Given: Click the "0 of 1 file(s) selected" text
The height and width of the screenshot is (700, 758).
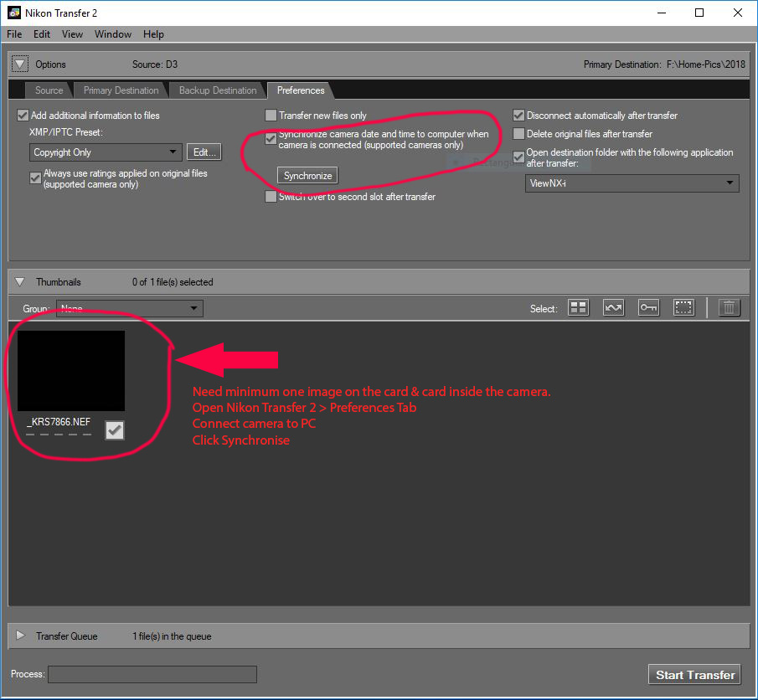Looking at the screenshot, I should point(173,282).
